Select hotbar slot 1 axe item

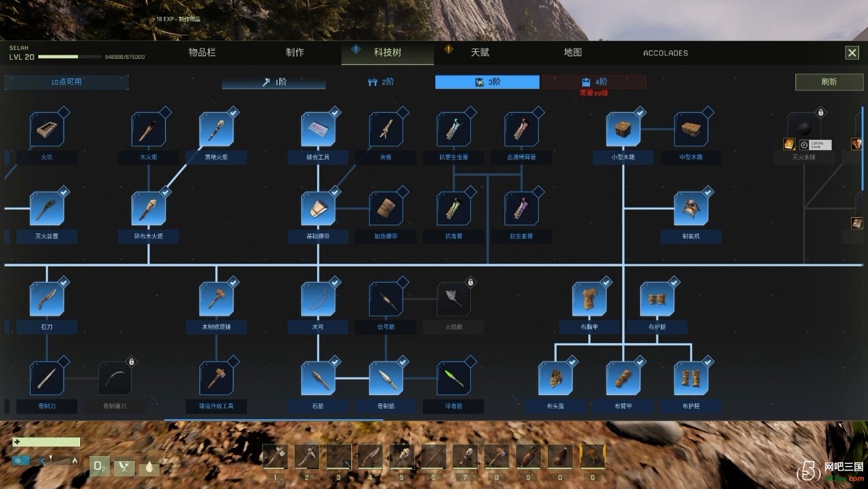point(275,457)
